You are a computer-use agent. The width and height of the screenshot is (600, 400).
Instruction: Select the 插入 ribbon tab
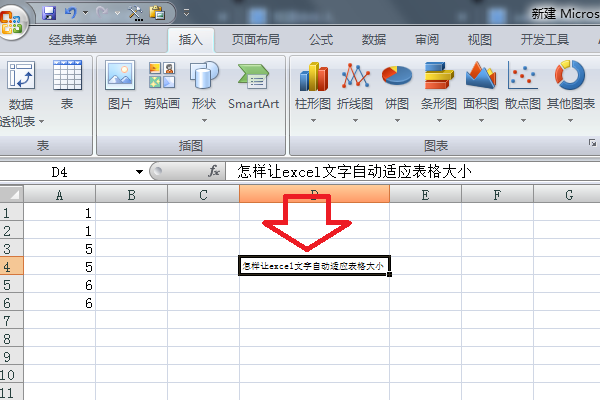[191, 40]
